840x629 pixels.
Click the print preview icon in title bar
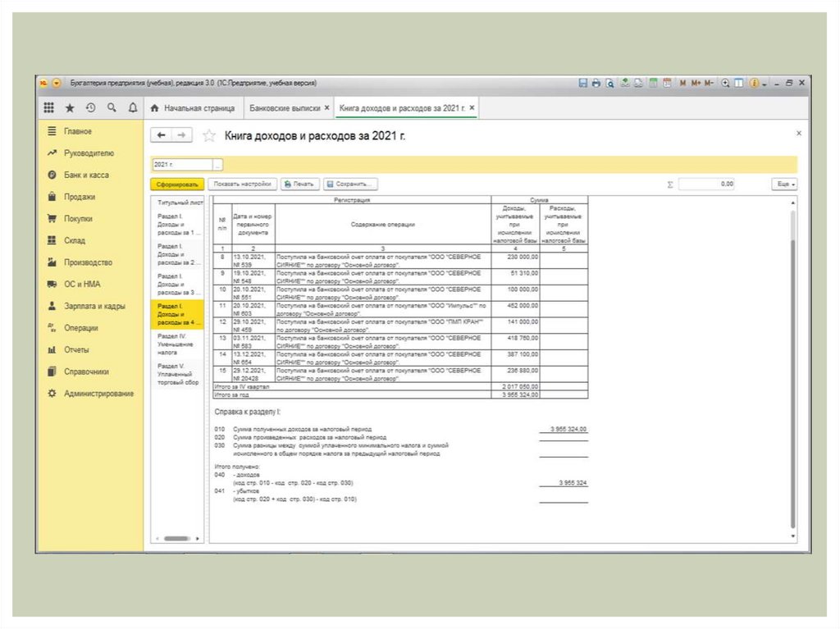609,84
